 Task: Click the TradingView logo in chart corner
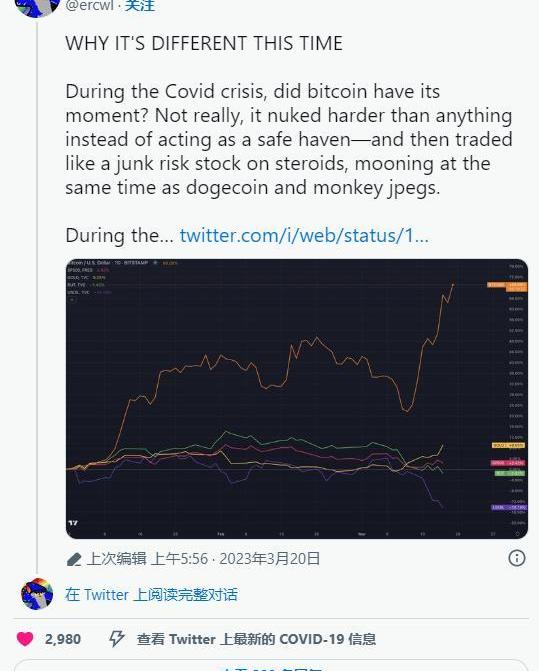[x=73, y=523]
